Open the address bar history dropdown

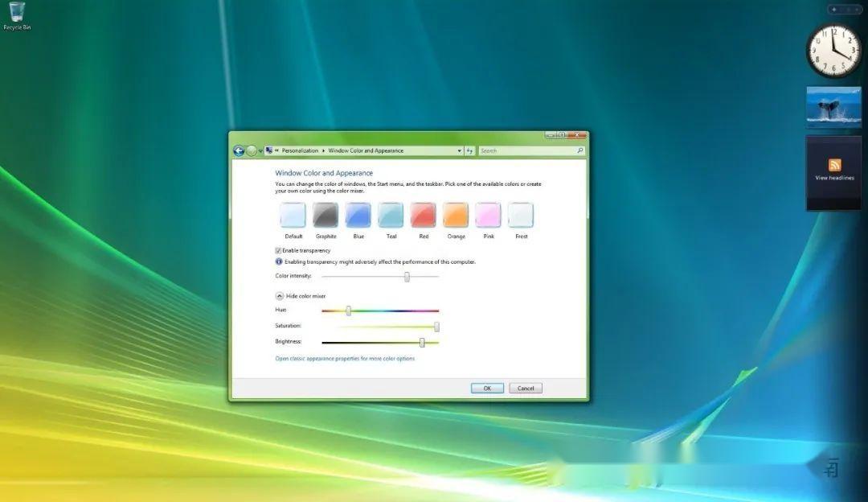pos(460,150)
